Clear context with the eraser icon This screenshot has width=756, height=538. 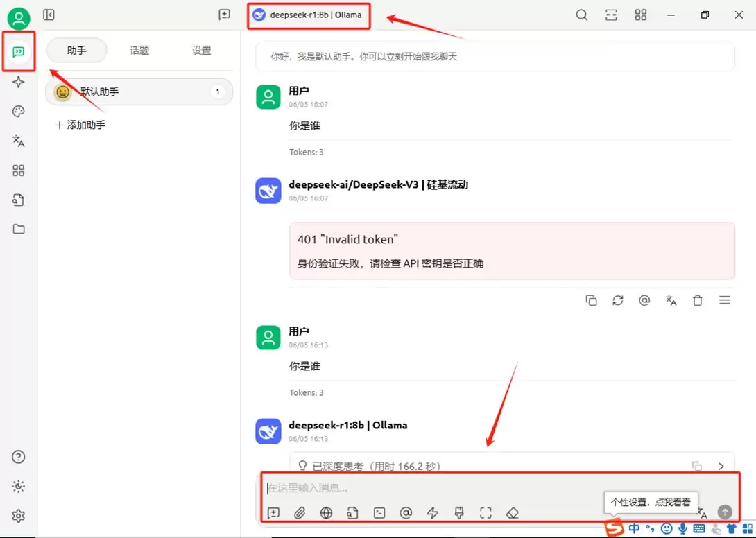[x=512, y=513]
